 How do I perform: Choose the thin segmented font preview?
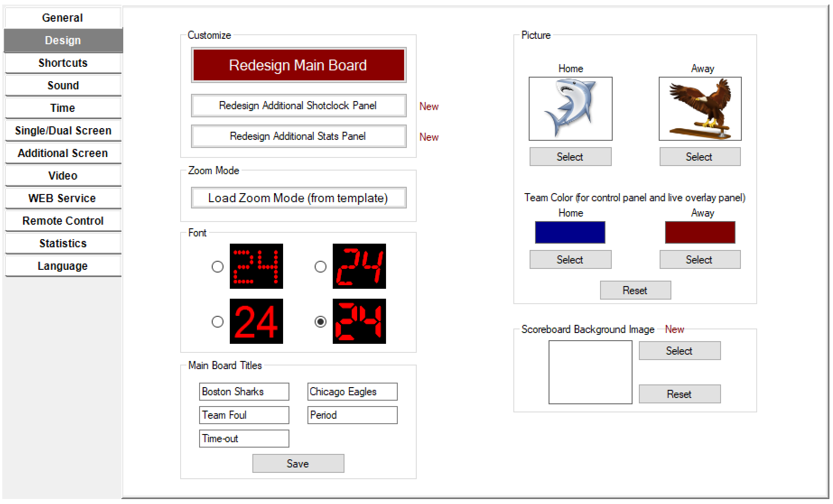pos(359,266)
